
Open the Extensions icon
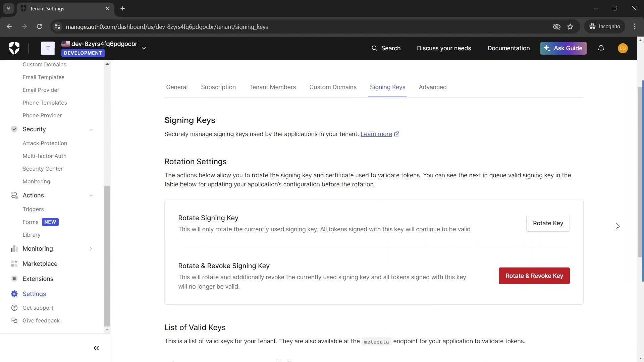(x=14, y=279)
